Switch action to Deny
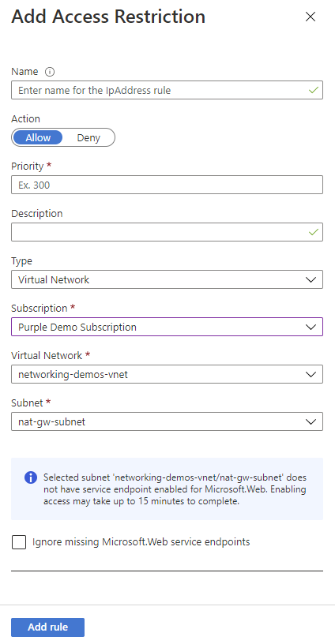This screenshot has height=644, width=335. pos(88,137)
